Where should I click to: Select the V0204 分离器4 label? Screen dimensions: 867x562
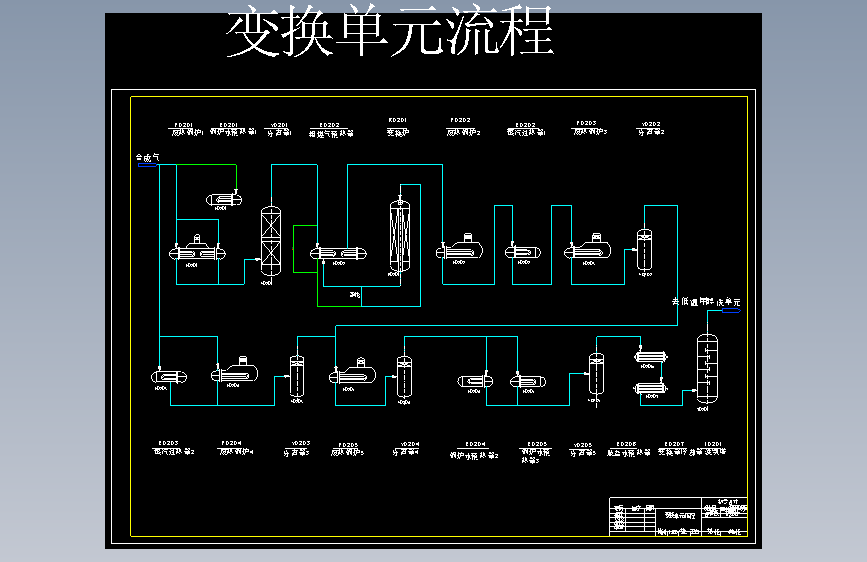tap(406, 448)
